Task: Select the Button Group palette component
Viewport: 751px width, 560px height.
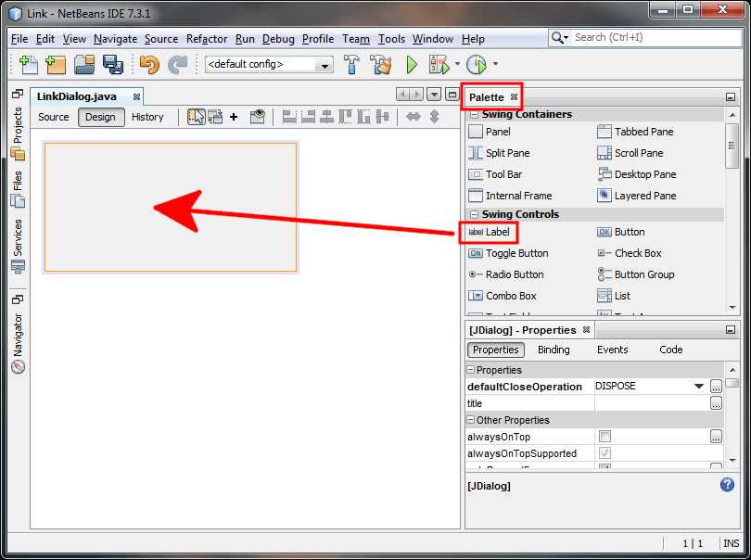Action: (636, 274)
